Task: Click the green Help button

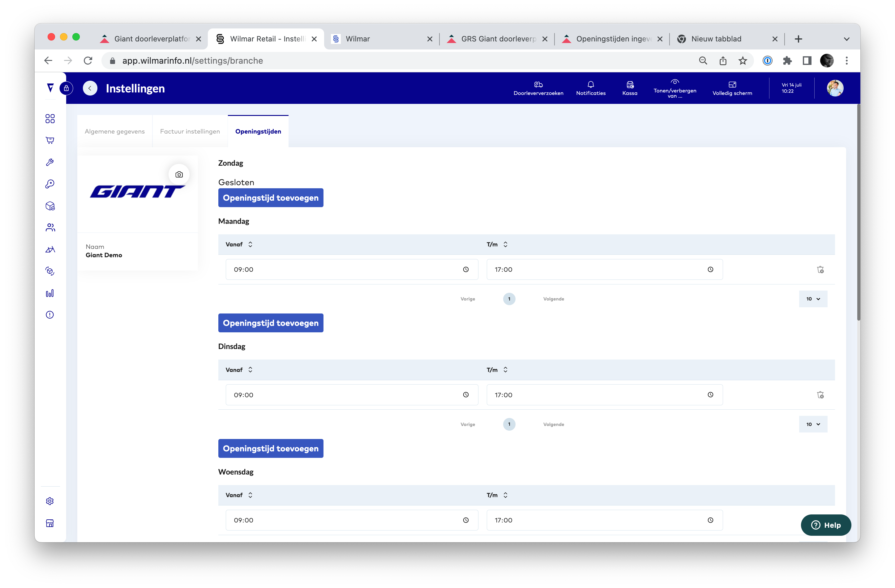Action: point(825,525)
